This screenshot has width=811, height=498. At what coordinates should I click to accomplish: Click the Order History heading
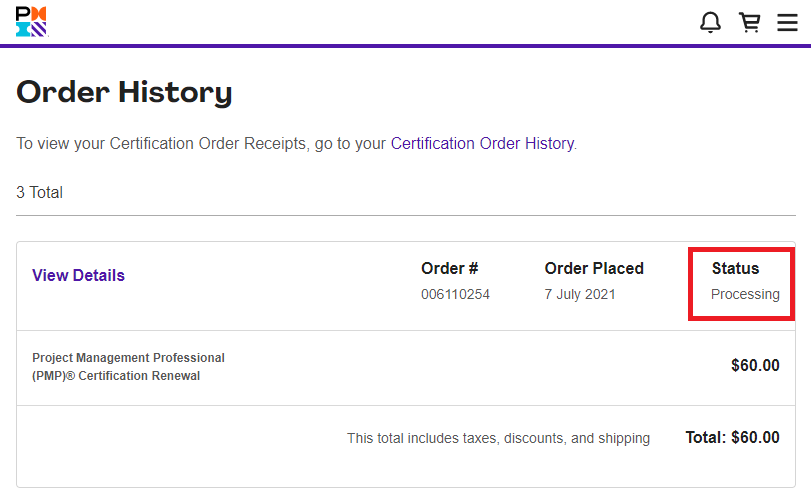[124, 92]
